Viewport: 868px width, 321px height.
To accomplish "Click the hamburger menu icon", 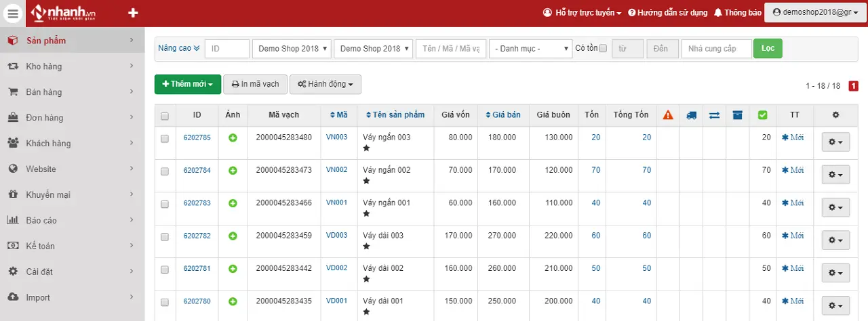I will [x=14, y=13].
